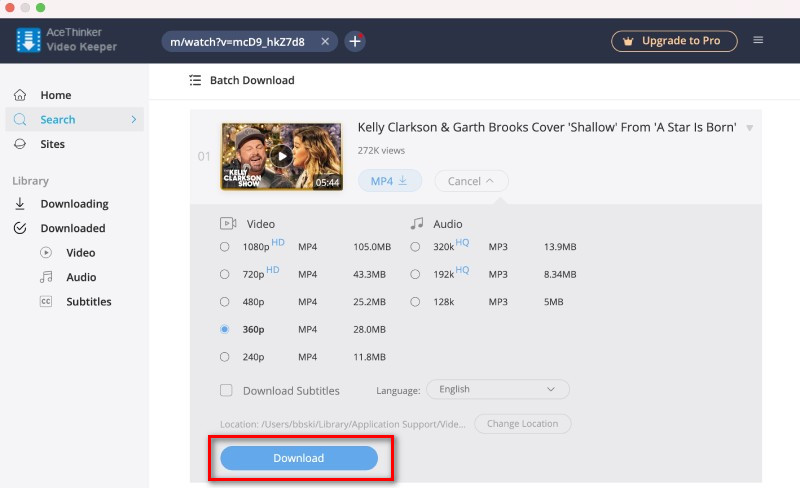This screenshot has height=488, width=800.
Task: Expand the triangle next to video title
Action: (x=749, y=128)
